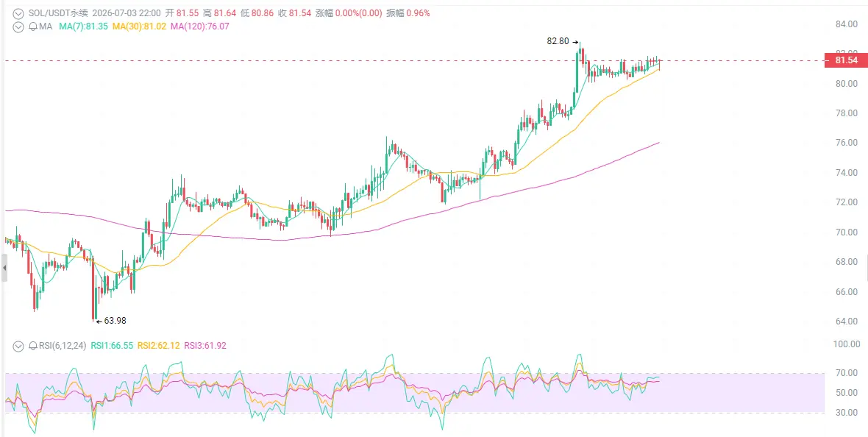Select the MA(30):81.02 value
The height and width of the screenshot is (437, 868).
(139, 26)
